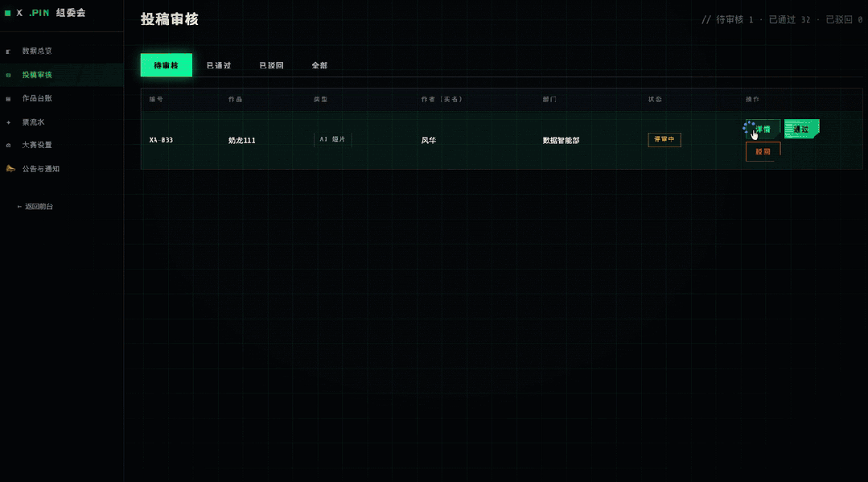
Task: Click the 投稿审核 sidebar icon
Action: point(8,75)
